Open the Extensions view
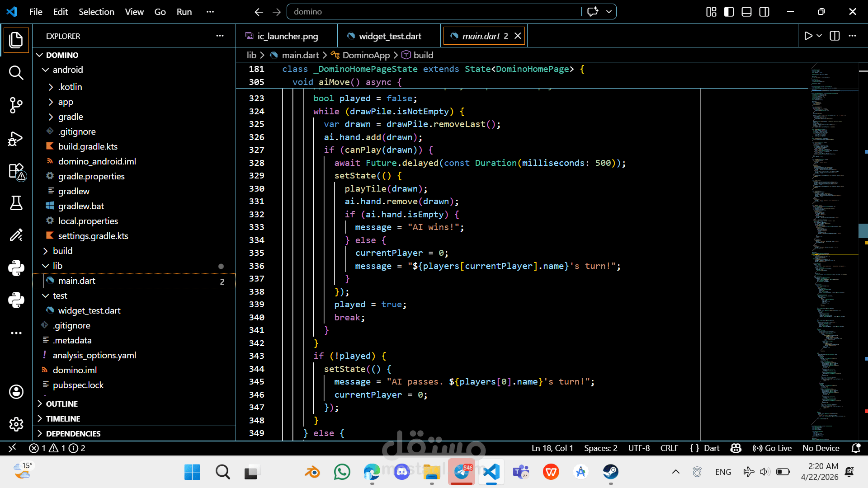The image size is (868, 488). tap(16, 172)
